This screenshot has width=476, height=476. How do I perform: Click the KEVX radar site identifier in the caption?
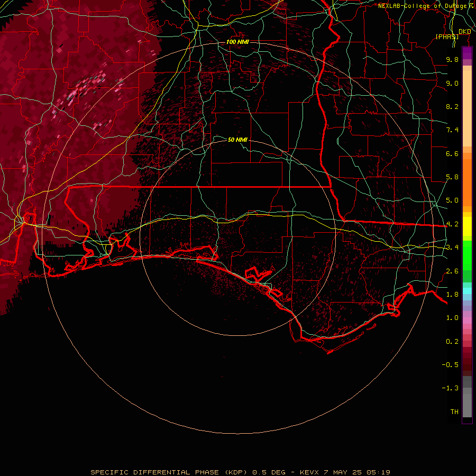309,472
